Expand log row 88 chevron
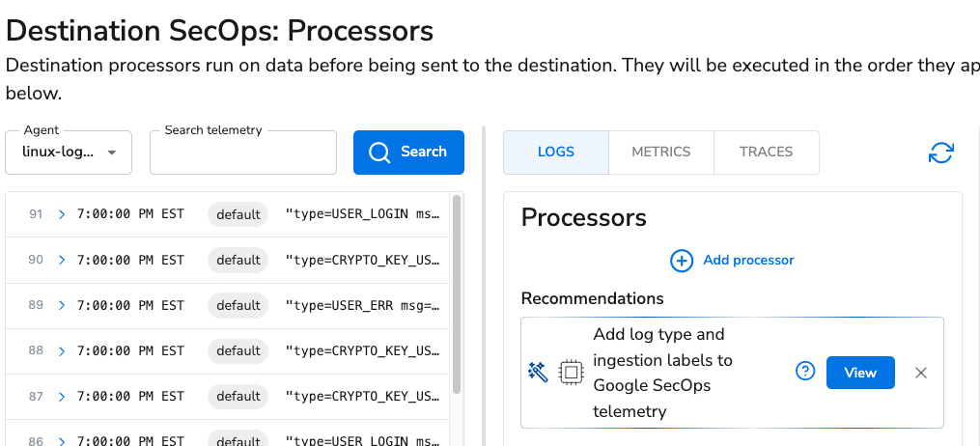Viewport: 980px width, 446px height. (x=62, y=351)
